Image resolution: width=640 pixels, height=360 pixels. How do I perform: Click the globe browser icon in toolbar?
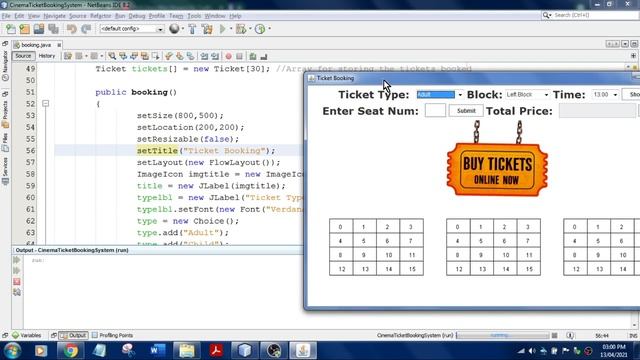coord(174,29)
